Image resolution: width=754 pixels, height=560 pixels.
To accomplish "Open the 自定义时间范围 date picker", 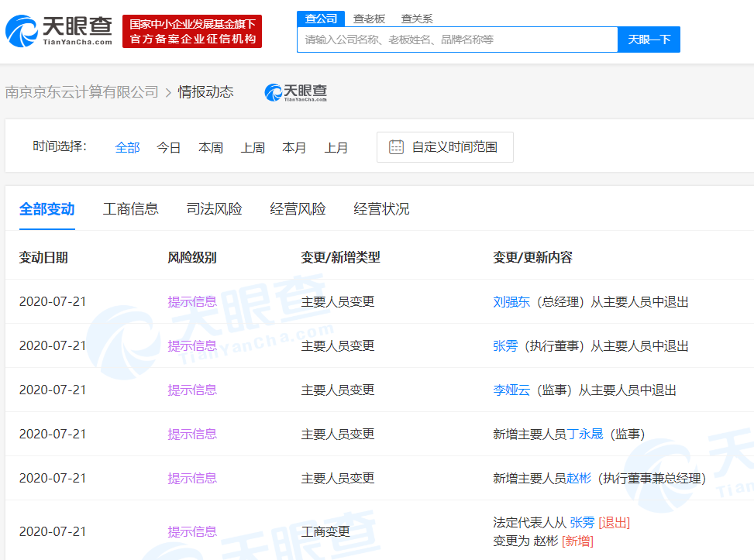I will 453,147.
